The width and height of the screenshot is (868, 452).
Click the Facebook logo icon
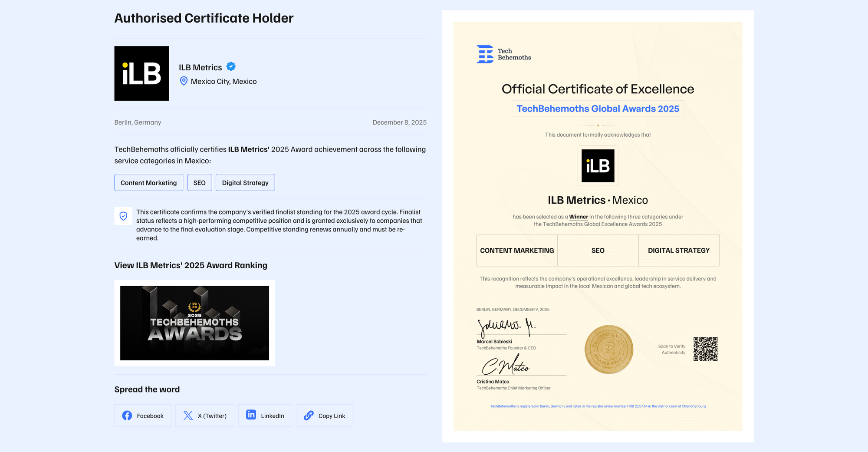pyautogui.click(x=127, y=416)
